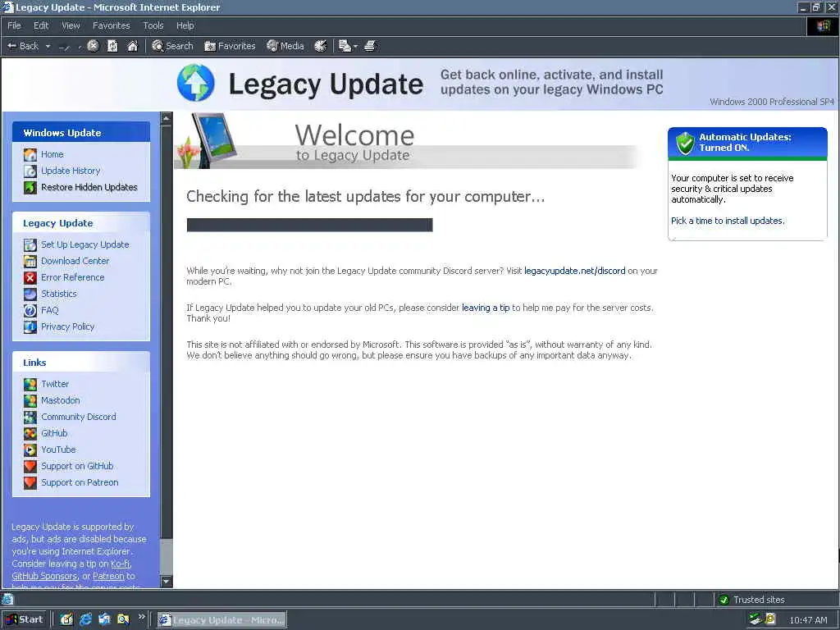Screen dimensions: 840x630
Task: Open the Privacy Policy link
Action: (68, 326)
